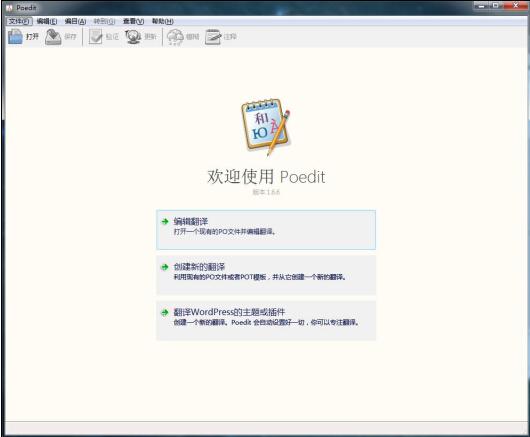The height and width of the screenshot is (437, 530).
Task: Open the 文件(F) menu
Action: point(19,21)
